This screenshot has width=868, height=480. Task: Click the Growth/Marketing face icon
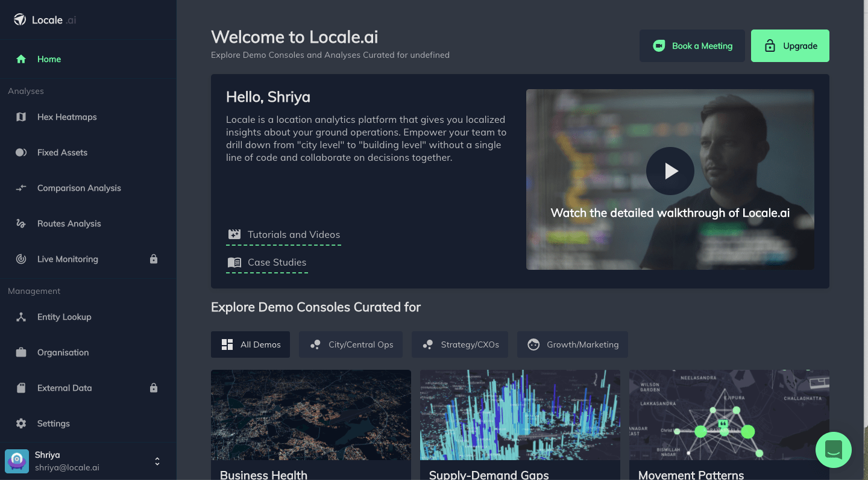(533, 344)
